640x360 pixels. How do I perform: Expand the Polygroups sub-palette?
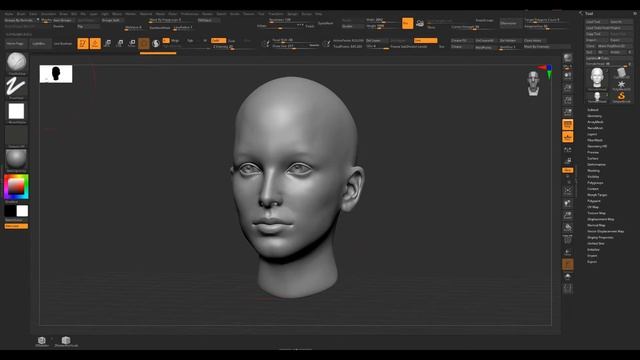[595, 183]
